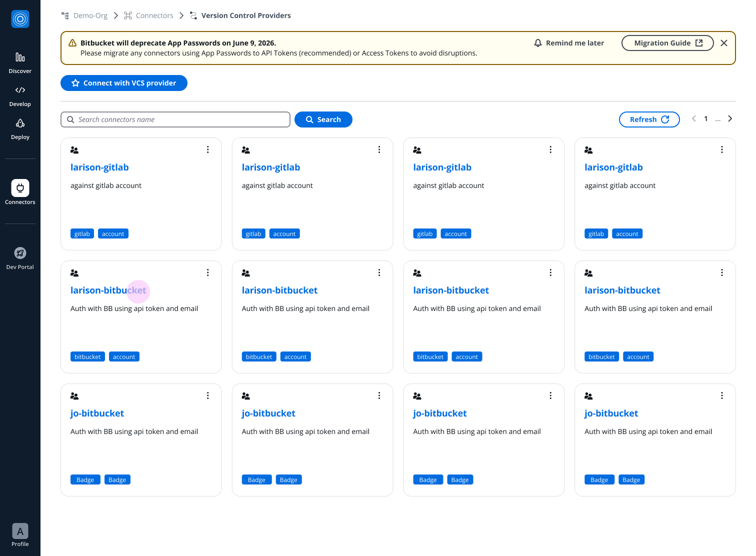
Task: Open the three-dot menu on larison-bitbucket card
Action: (208, 272)
